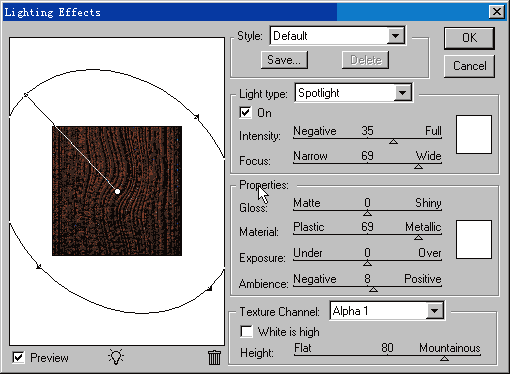The image size is (510, 374).
Task: Open the Style dropdown list
Action: point(396,36)
